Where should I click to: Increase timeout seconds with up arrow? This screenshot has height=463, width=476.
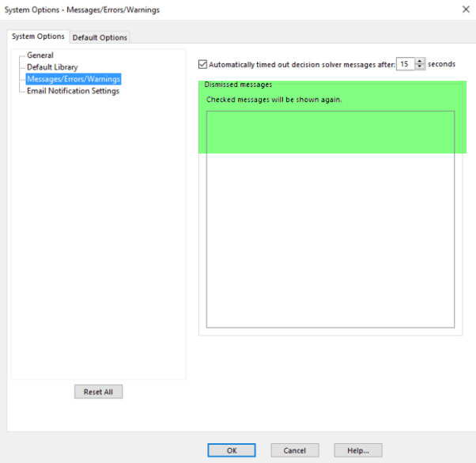[420, 61]
